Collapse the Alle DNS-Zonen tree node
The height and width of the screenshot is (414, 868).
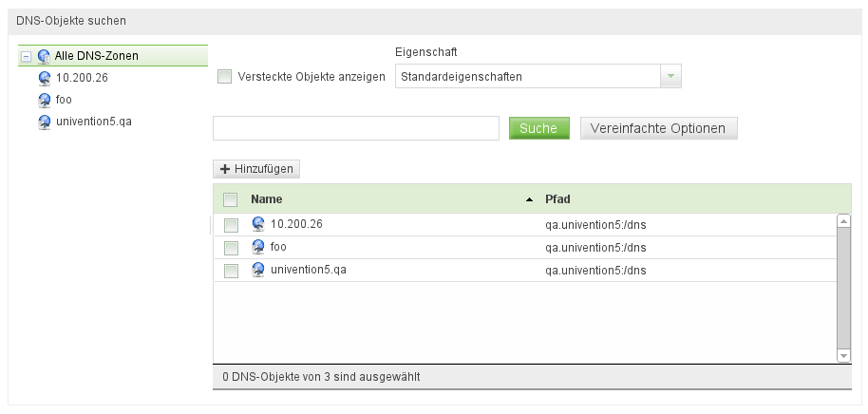[x=27, y=56]
